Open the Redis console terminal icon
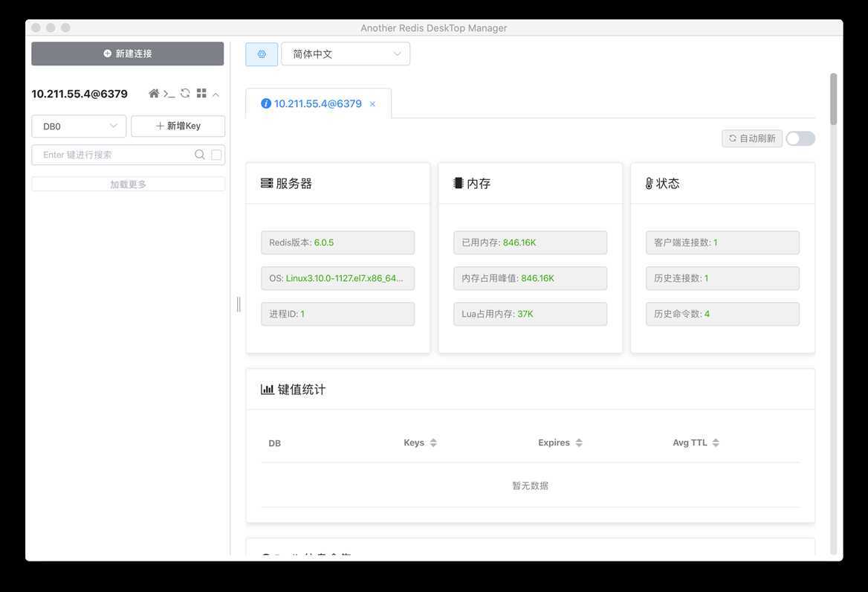The width and height of the screenshot is (868, 592). tap(169, 94)
